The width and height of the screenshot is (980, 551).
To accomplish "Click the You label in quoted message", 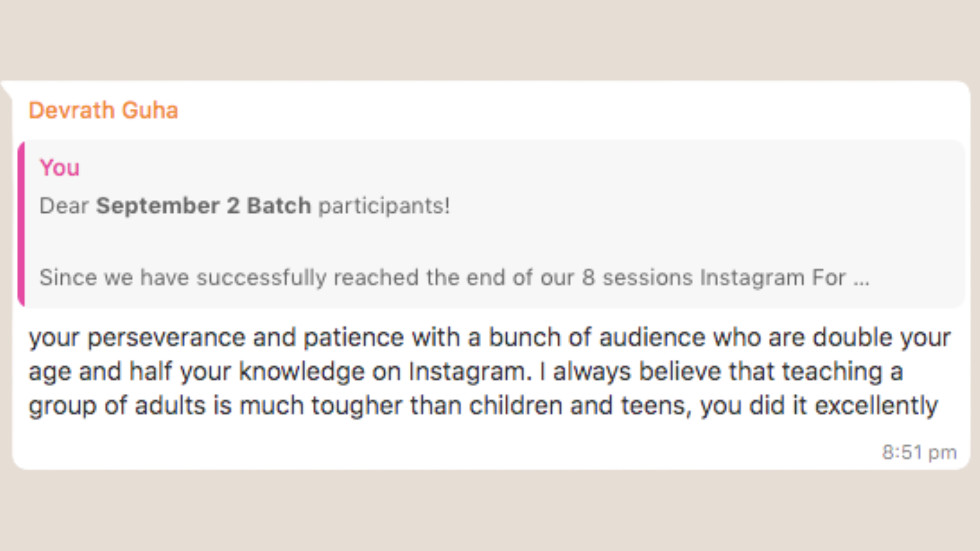I will [59, 167].
